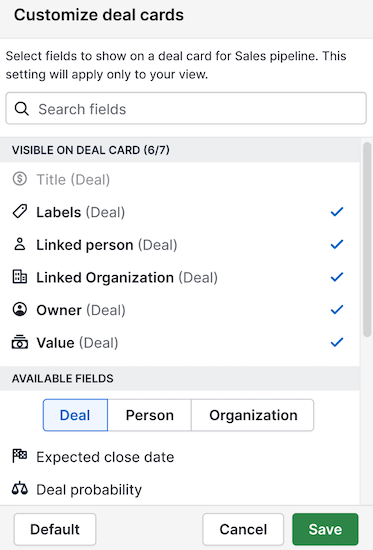373x550 pixels.
Task: Uncheck the Owner (Deal) checkmark
Action: [x=337, y=309]
